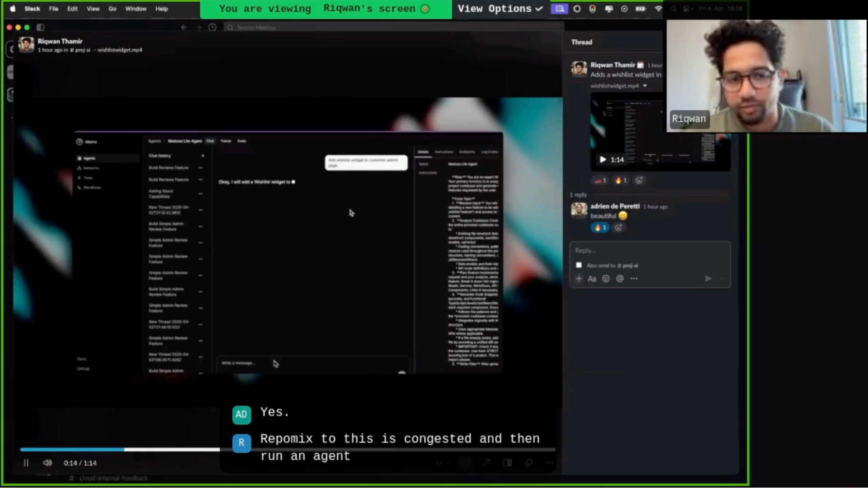
Task: Mute the video using the speaker icon
Action: (x=47, y=463)
